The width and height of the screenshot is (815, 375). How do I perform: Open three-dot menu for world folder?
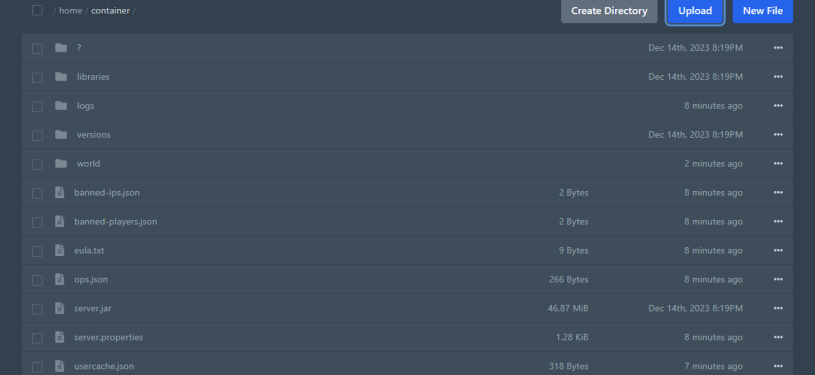(x=778, y=164)
